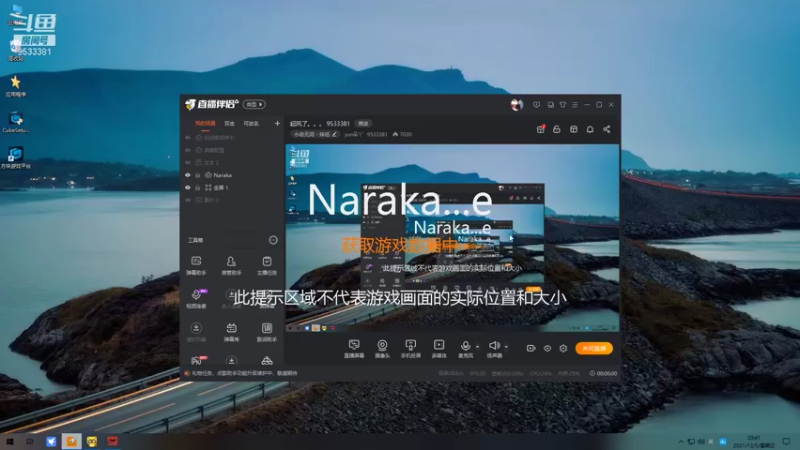Toggle visibility of the 文本 2 source

[x=188, y=163]
